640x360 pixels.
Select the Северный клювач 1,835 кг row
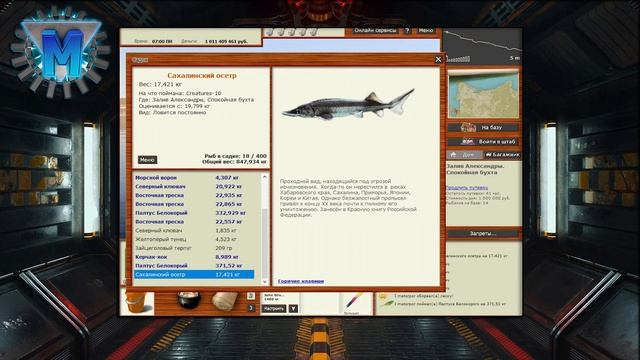(195, 231)
